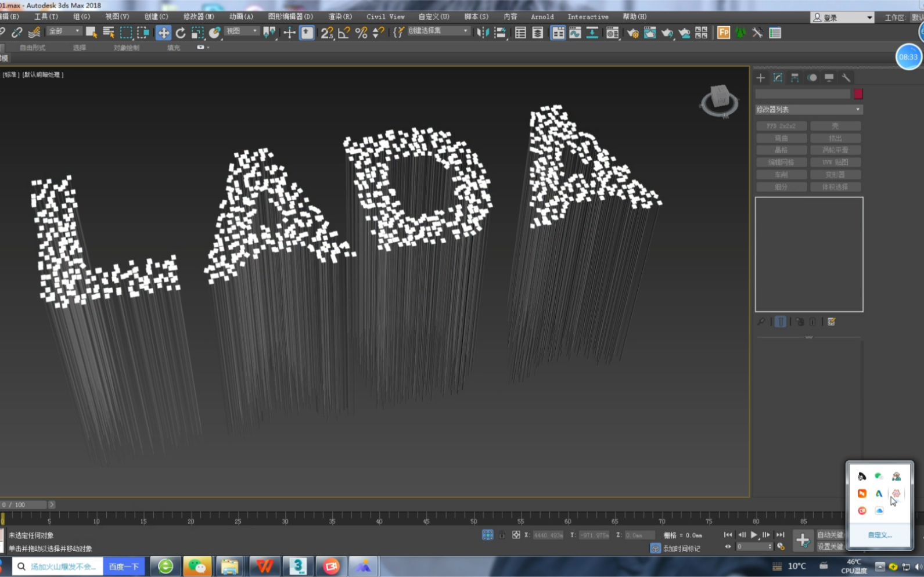The height and width of the screenshot is (577, 924).
Task: Activate the Select Object tool
Action: (x=91, y=33)
